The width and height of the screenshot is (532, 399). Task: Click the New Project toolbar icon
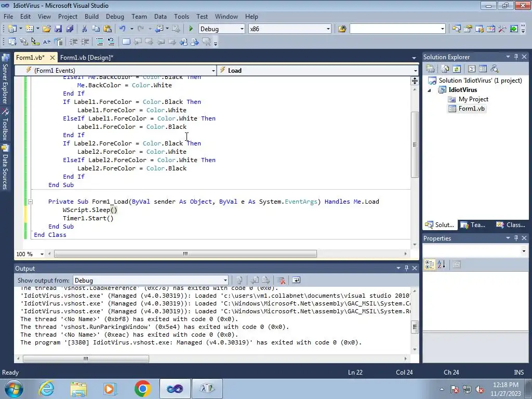point(12,29)
